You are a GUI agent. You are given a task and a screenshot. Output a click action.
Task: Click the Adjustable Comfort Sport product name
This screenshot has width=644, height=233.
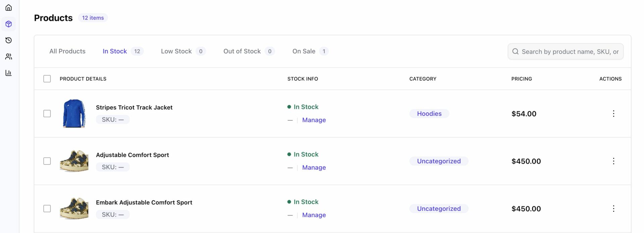pyautogui.click(x=132, y=155)
